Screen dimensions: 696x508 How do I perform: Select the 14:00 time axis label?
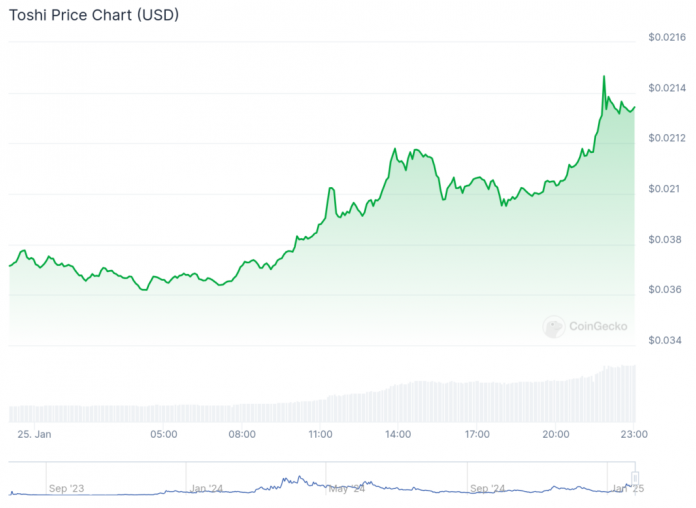pos(398,434)
